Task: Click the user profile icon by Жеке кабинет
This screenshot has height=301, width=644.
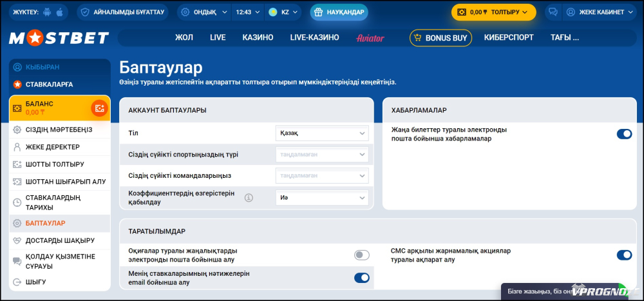Action: pyautogui.click(x=571, y=12)
